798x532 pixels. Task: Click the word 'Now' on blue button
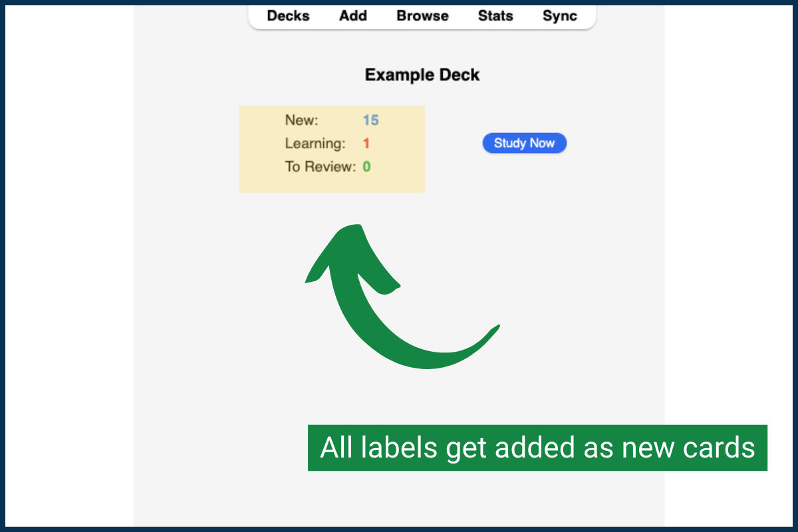click(541, 144)
